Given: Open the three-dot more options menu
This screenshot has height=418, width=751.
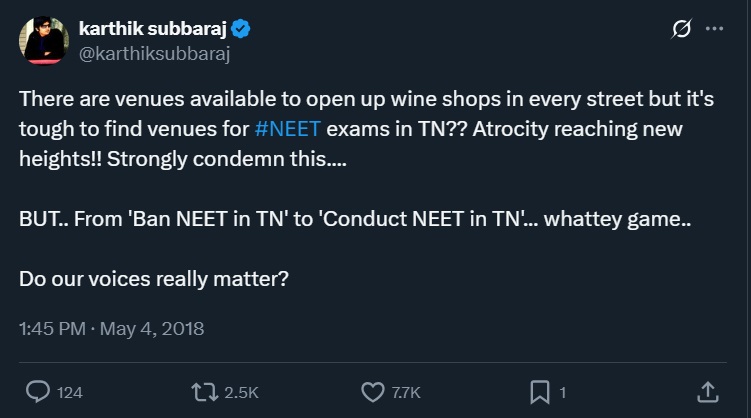Looking at the screenshot, I should tap(714, 30).
